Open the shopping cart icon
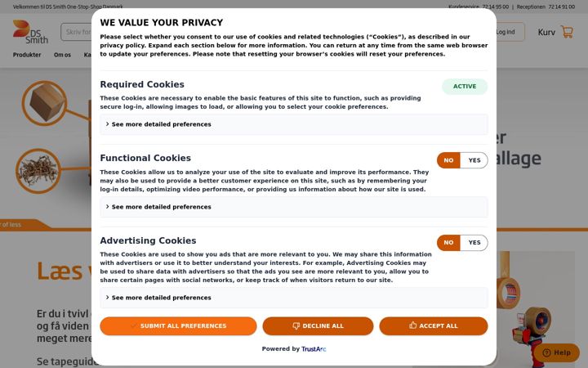This screenshot has width=588, height=368. point(567,32)
